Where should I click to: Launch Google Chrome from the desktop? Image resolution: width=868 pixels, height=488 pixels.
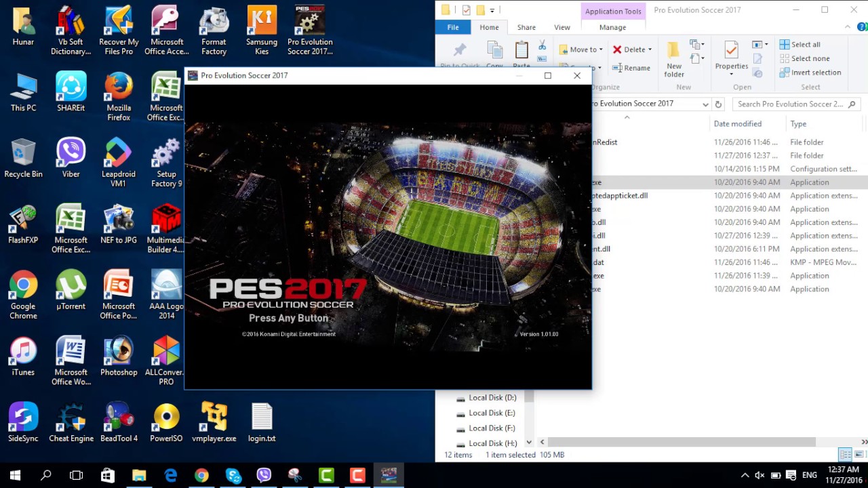point(23,295)
